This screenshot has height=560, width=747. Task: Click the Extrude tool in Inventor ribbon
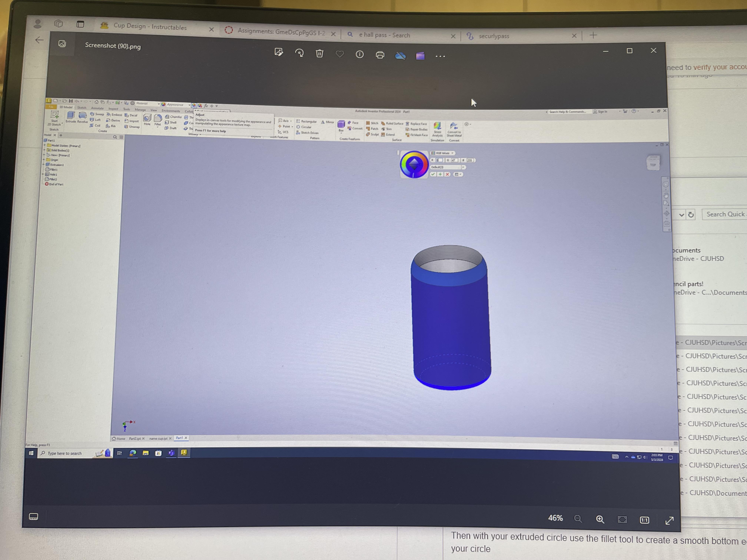(71, 117)
